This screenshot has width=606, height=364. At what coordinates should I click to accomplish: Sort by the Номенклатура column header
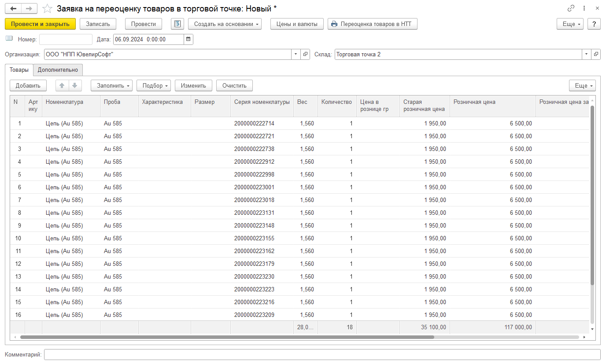(71, 106)
